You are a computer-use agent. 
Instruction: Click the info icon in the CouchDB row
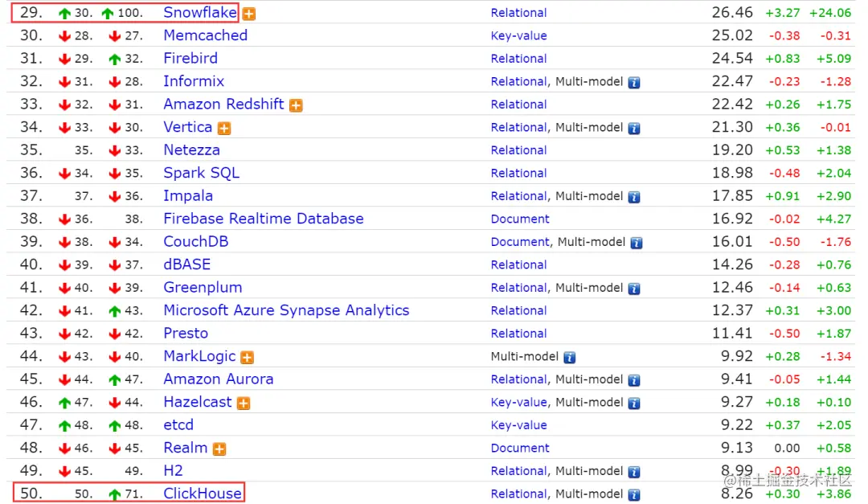tap(637, 243)
